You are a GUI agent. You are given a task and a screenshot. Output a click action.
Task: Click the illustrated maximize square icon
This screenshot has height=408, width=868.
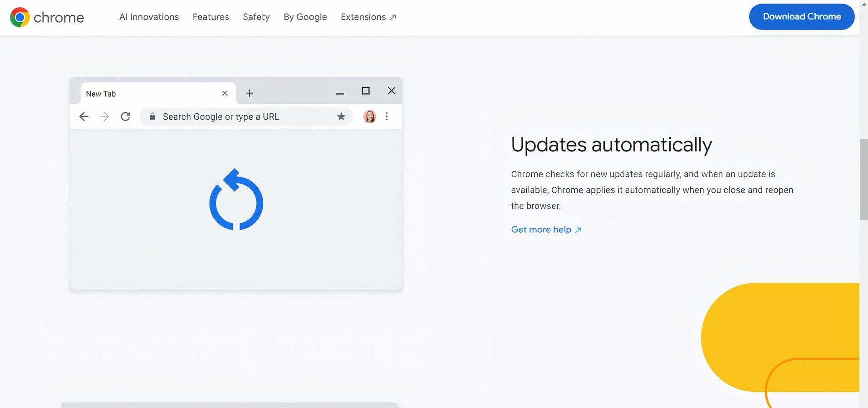click(x=366, y=91)
